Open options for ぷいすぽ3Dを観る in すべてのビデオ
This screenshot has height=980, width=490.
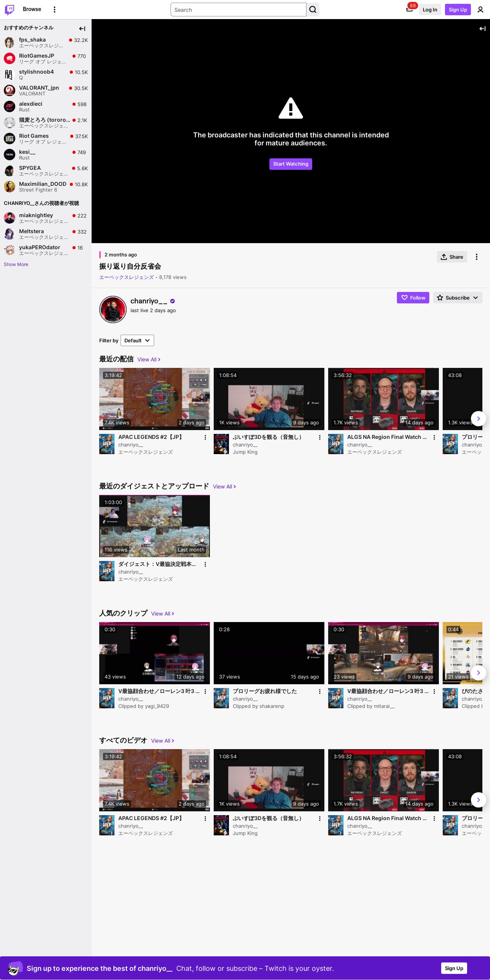(x=320, y=819)
